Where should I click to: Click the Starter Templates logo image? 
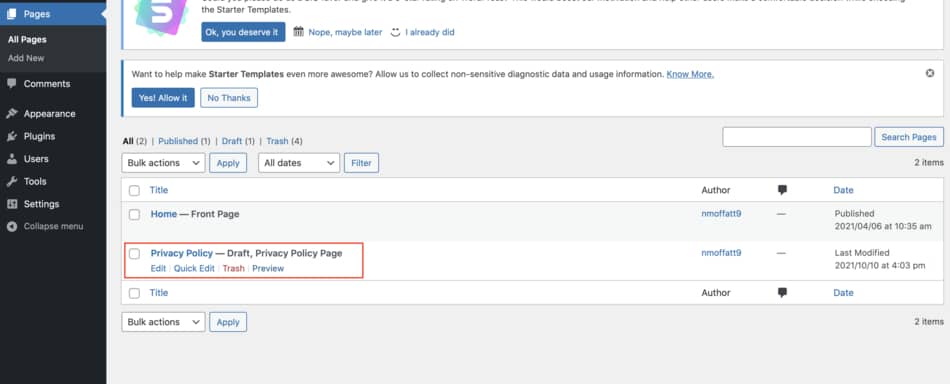click(x=161, y=17)
